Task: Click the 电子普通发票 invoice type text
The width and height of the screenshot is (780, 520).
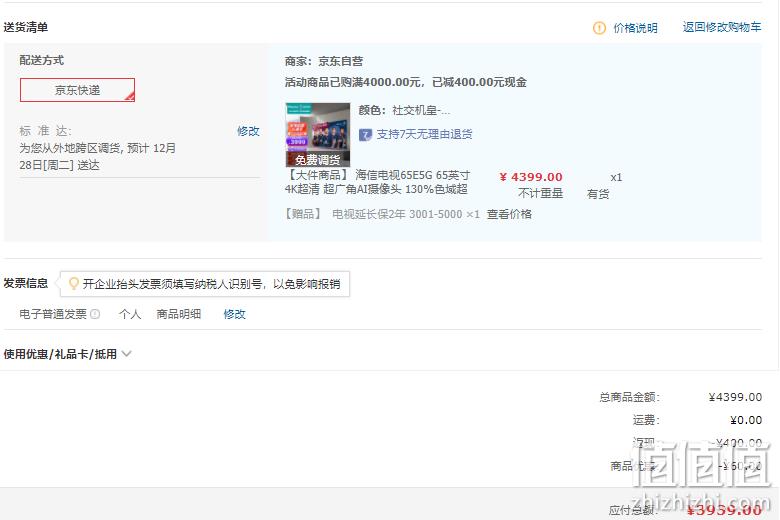Action: (x=53, y=314)
